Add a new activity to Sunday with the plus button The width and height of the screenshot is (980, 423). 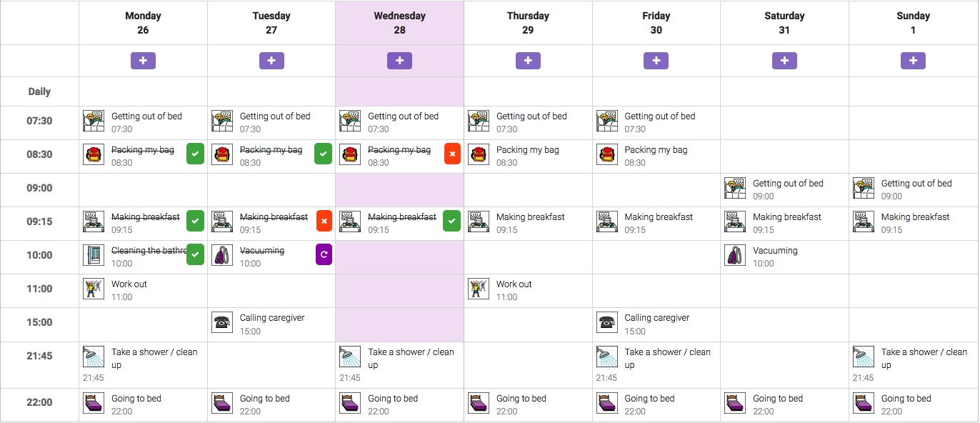pos(913,61)
